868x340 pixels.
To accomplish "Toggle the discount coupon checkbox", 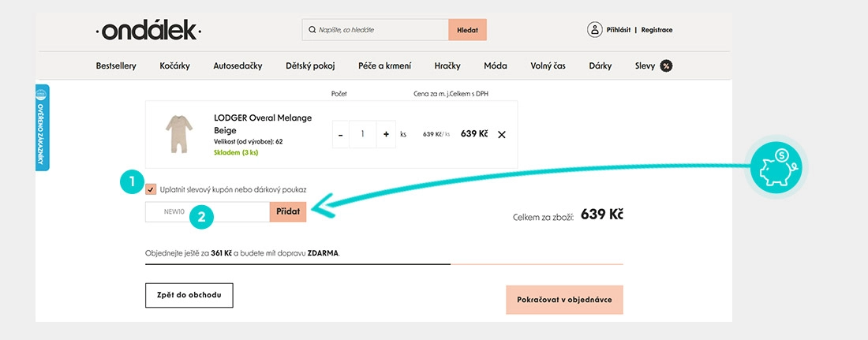I will pos(151,189).
